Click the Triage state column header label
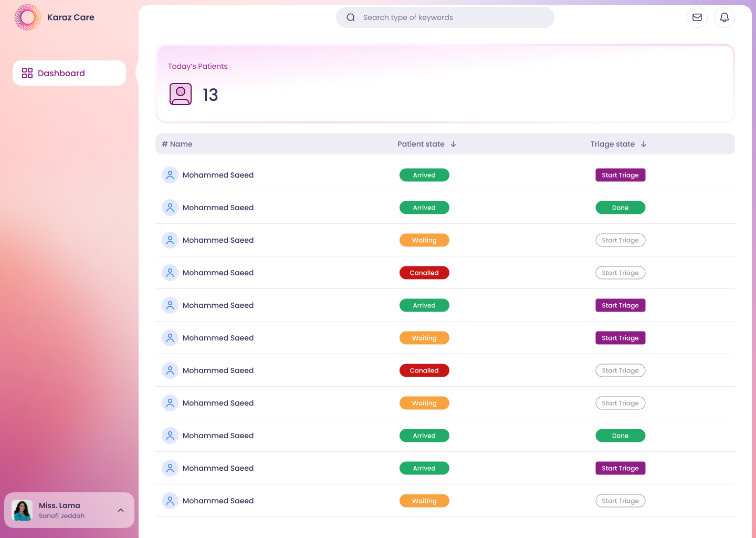The image size is (756, 538). 613,144
